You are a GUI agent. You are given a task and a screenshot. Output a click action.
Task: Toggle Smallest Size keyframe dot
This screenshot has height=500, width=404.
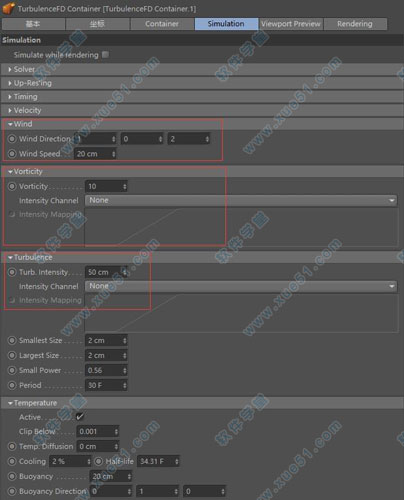point(12,340)
